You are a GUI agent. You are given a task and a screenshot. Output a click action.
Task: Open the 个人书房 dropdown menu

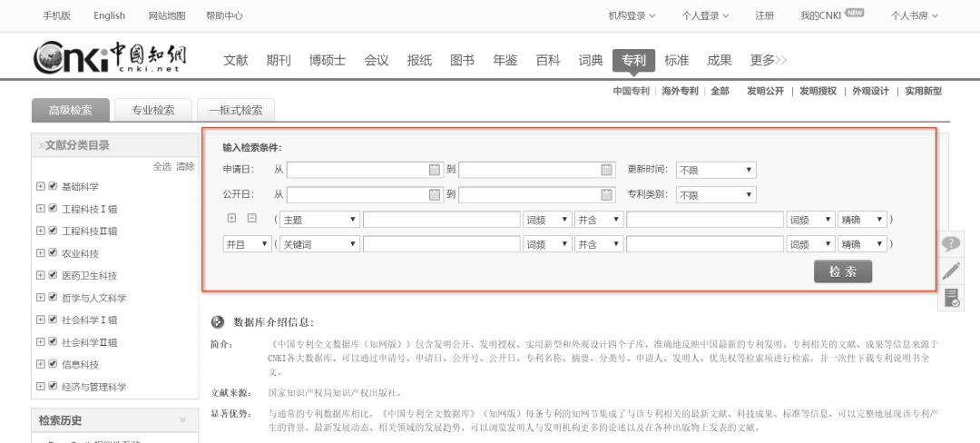915,15
